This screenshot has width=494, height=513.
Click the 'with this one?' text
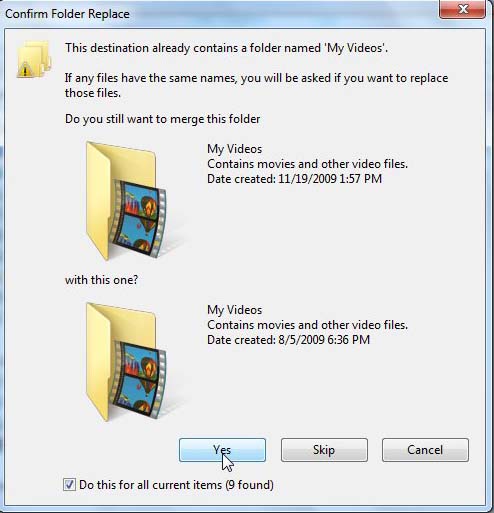[101, 279]
